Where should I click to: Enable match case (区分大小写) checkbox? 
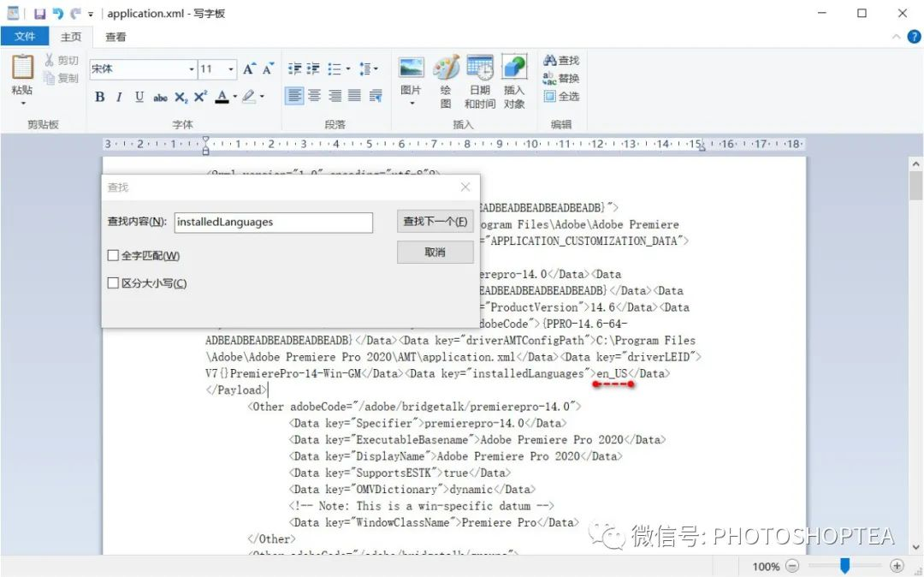114,283
